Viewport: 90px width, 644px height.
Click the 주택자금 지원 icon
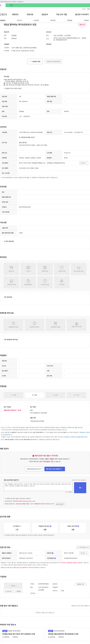pos(11,282)
